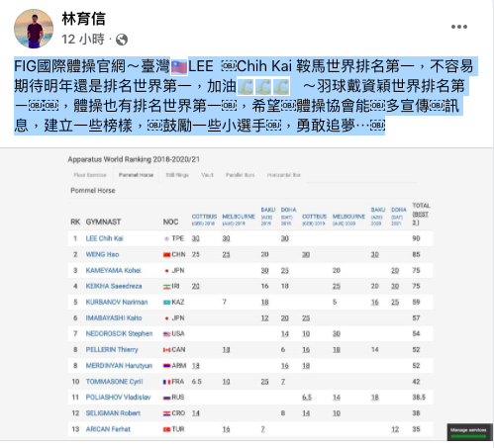Open gymnast link KEIKHA Saeedreza
The image size is (494, 448).
pos(114,286)
